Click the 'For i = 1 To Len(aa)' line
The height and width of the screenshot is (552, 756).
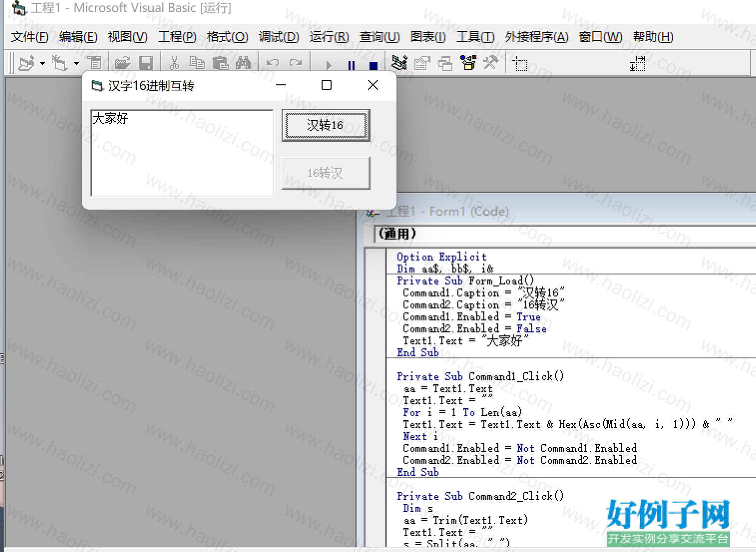pos(462,413)
